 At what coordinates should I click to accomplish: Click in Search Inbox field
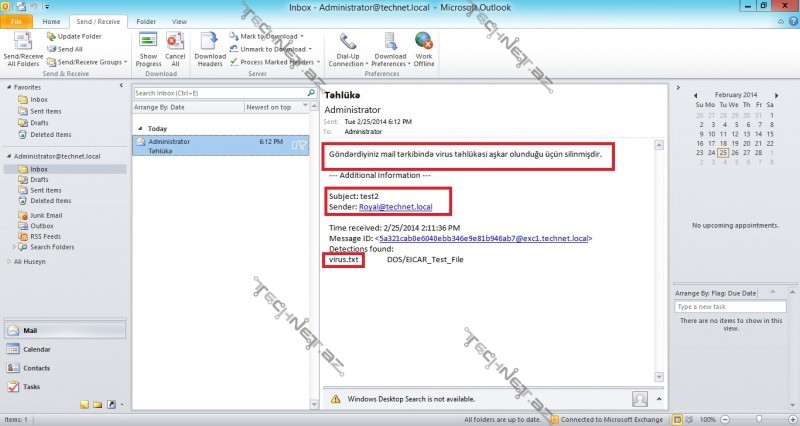(219, 93)
